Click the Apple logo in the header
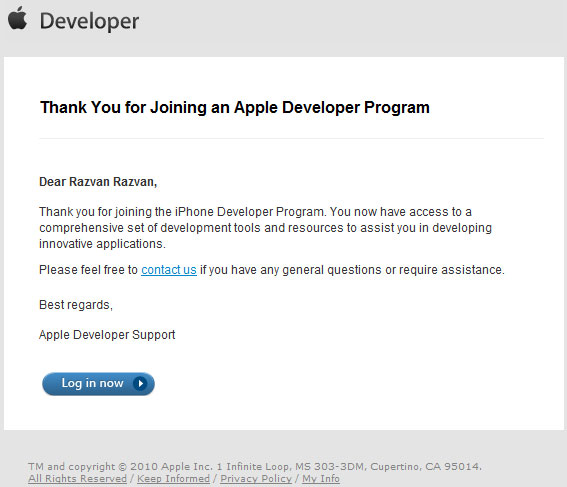 point(17,18)
